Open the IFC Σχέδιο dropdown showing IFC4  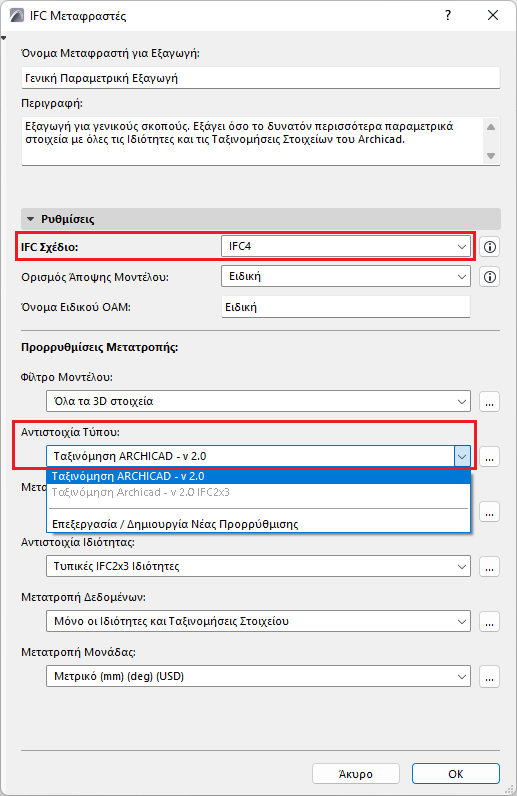pyautogui.click(x=346, y=247)
